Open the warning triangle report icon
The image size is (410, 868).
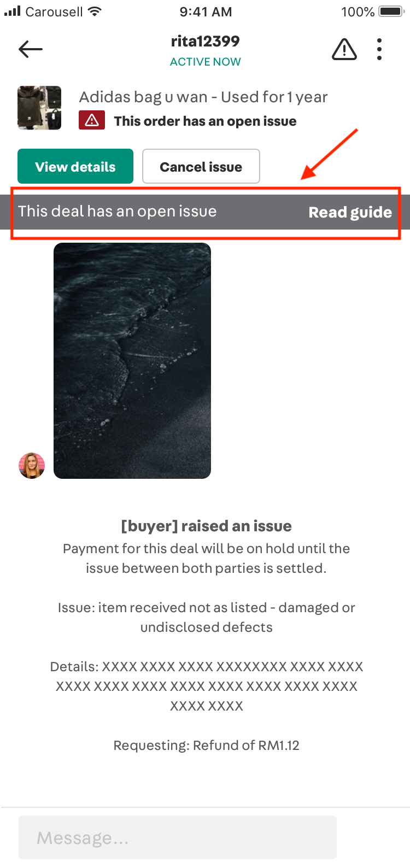pyautogui.click(x=344, y=50)
